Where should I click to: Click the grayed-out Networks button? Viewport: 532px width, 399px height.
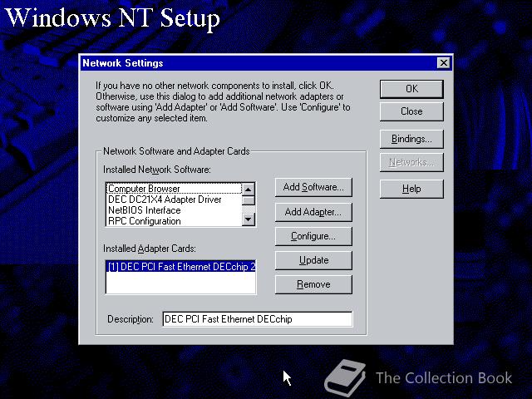411,163
